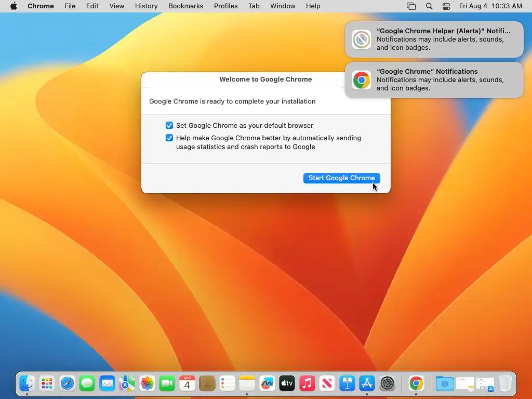Image resolution: width=532 pixels, height=399 pixels.
Task: Open Spotlight search in menu bar
Action: (x=429, y=6)
